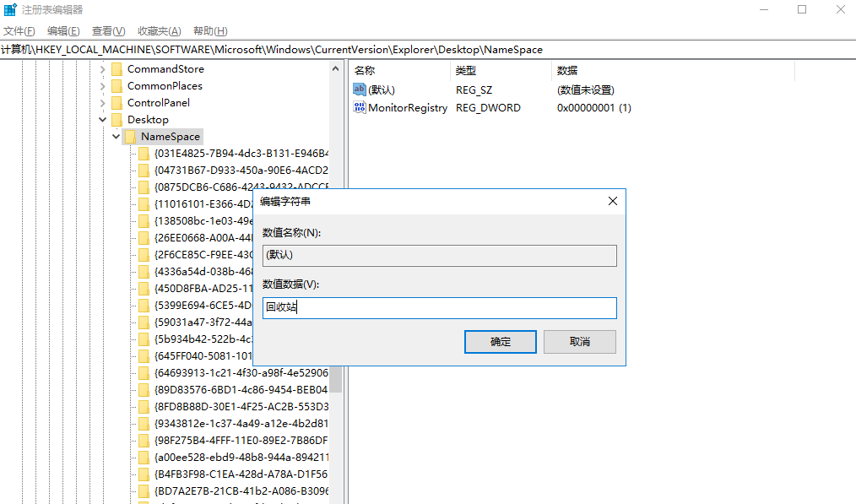Click the CommandStore folder icon
Image resolution: width=856 pixels, height=504 pixels.
tap(116, 69)
